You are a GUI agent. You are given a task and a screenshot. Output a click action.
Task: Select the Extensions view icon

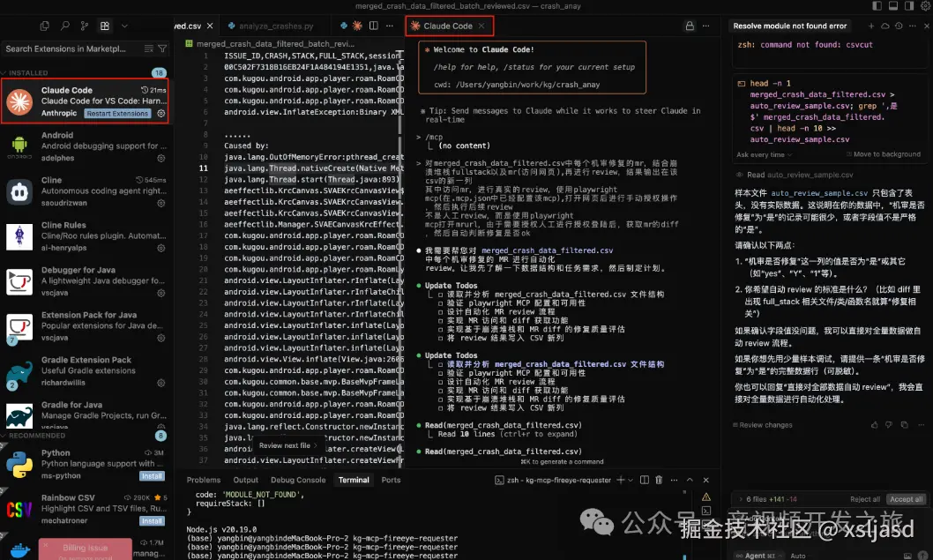[x=105, y=26]
